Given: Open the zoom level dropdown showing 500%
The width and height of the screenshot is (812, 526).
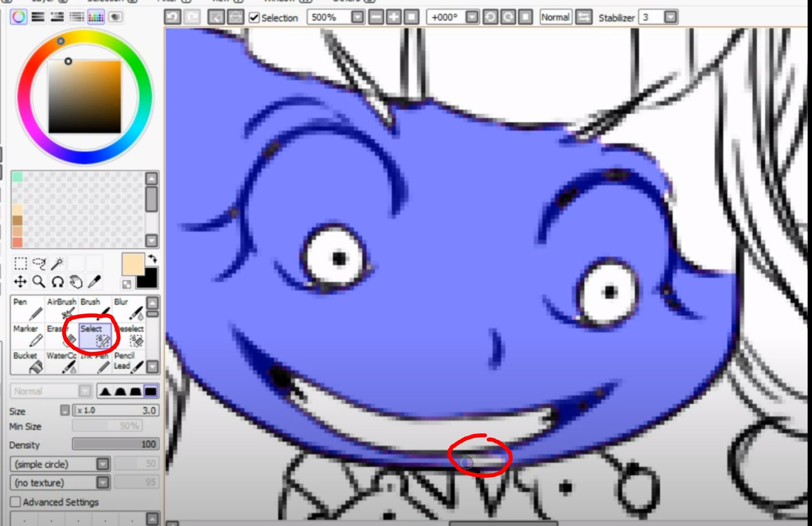Looking at the screenshot, I should [358, 17].
